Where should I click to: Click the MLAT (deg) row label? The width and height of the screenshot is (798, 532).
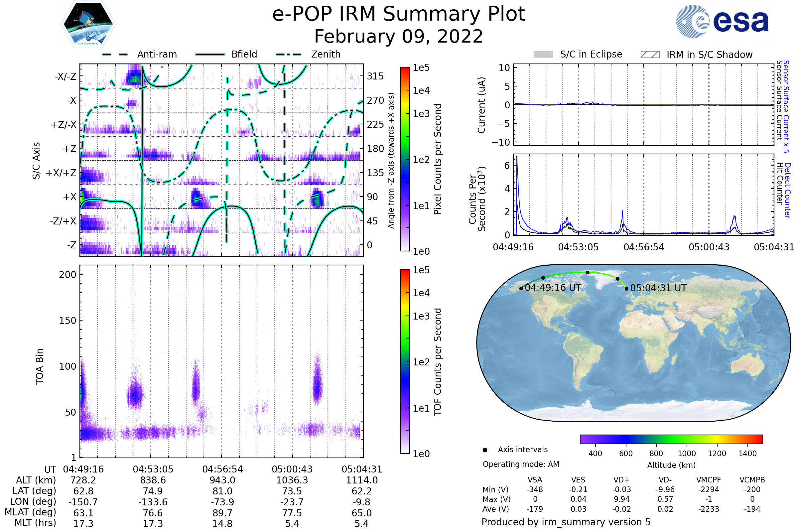[30, 512]
